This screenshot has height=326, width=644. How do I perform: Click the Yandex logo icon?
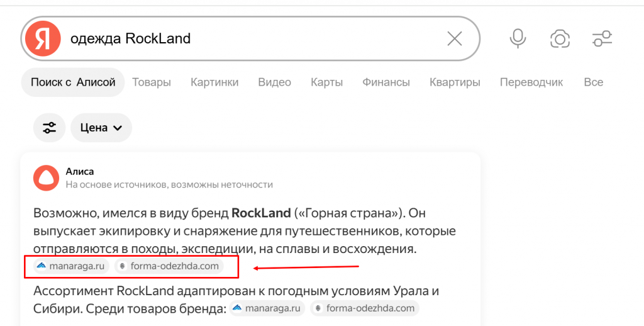coord(43,39)
